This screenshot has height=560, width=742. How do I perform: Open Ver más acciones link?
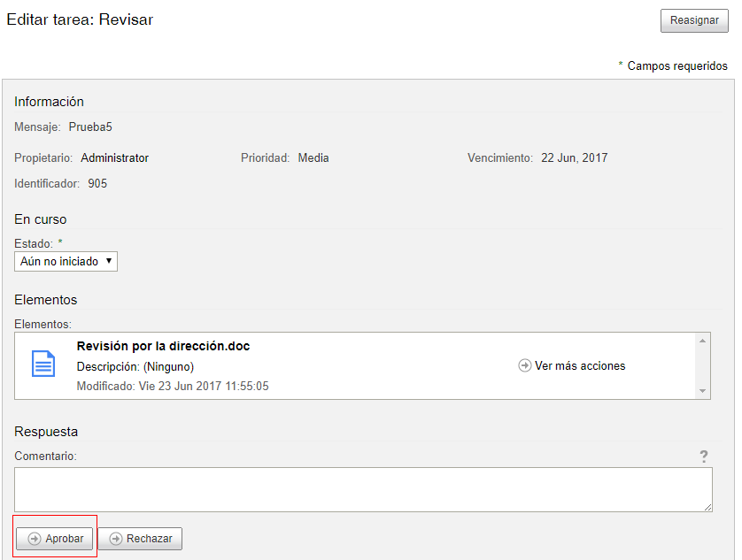point(580,365)
